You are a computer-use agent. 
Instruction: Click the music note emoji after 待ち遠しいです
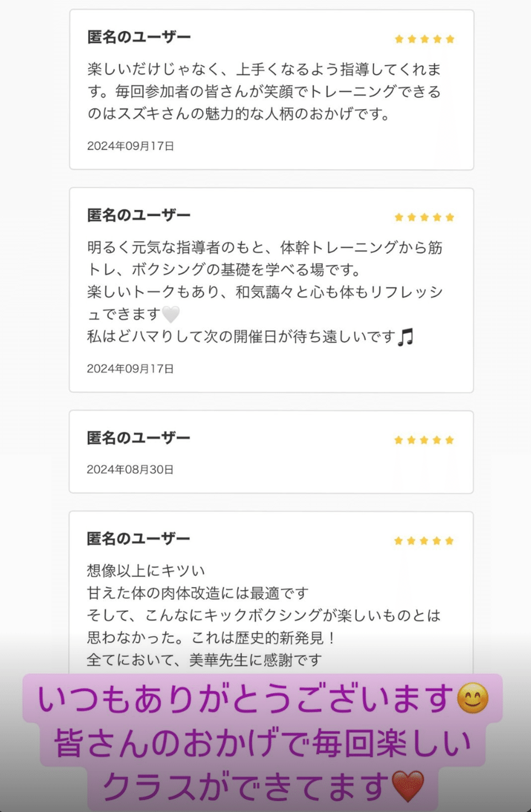(x=406, y=337)
